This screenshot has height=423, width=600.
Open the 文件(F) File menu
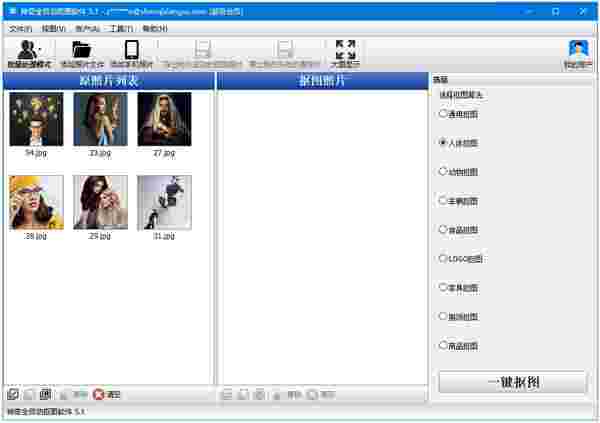(x=20, y=29)
